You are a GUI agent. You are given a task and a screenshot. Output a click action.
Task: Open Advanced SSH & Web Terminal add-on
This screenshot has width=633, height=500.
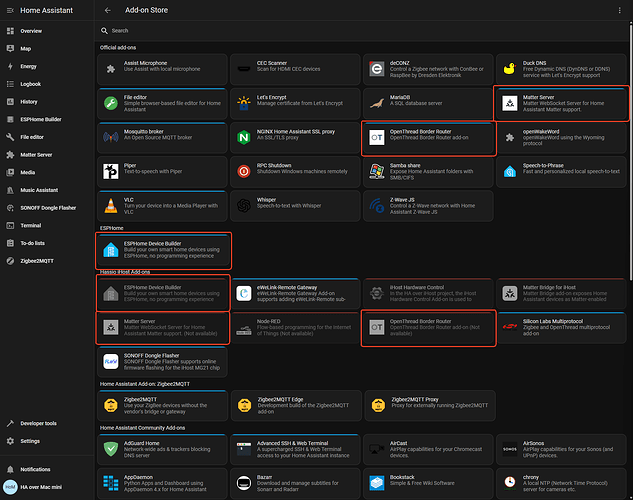[295, 450]
